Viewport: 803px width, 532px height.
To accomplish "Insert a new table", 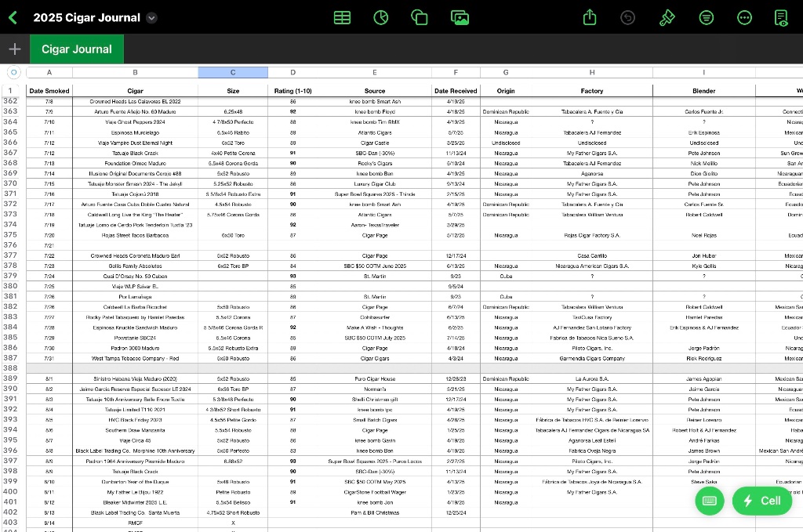I will pyautogui.click(x=342, y=17).
